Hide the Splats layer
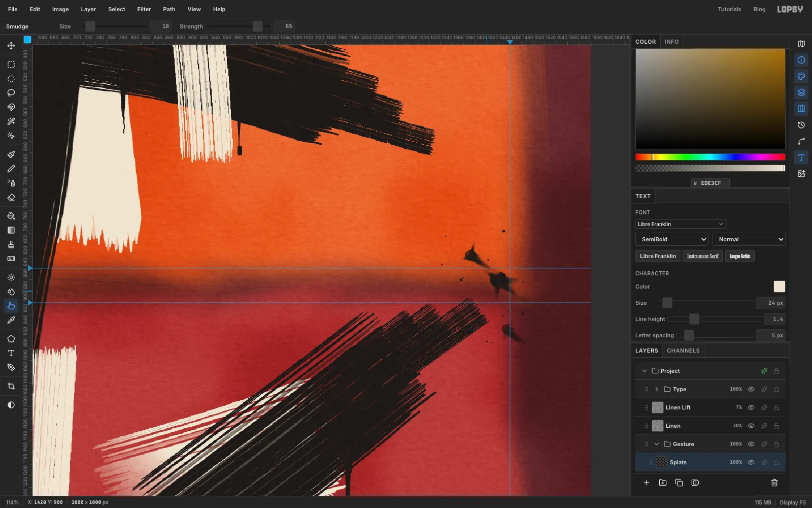Viewport: 812px width, 508px height. tap(751, 462)
